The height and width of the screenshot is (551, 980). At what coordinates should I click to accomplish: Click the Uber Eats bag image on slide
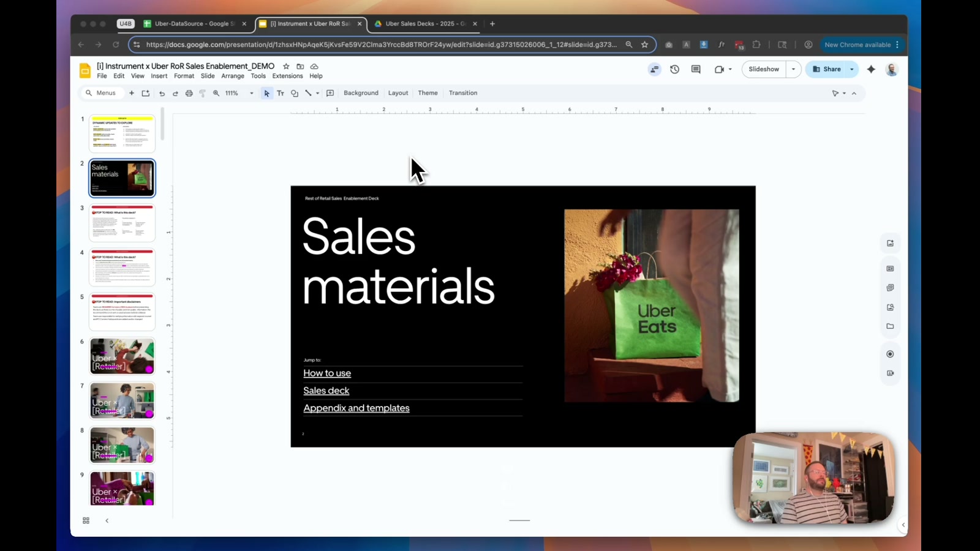point(652,305)
